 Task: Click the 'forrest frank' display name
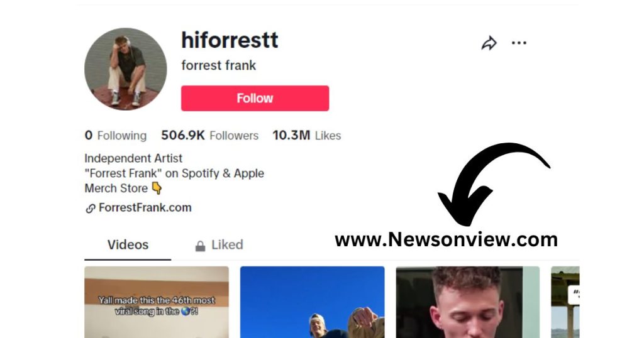pyautogui.click(x=218, y=65)
